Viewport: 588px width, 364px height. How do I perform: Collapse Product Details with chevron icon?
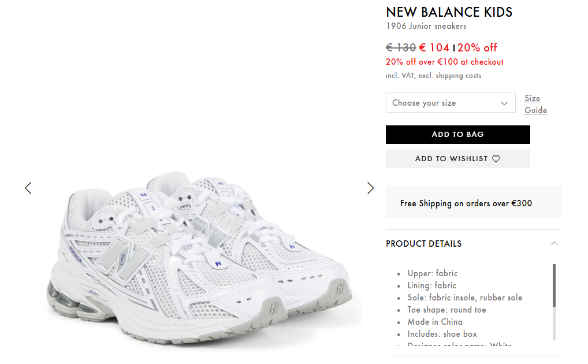(554, 244)
